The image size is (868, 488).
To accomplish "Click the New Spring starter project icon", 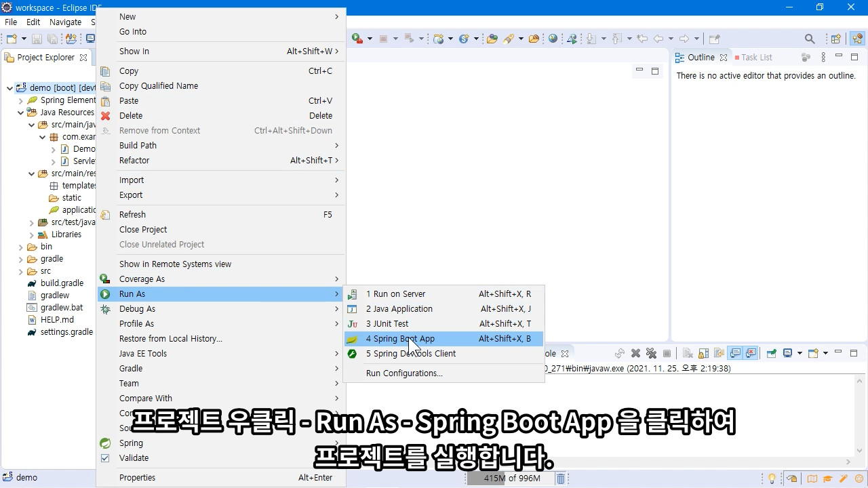I will click(x=464, y=39).
